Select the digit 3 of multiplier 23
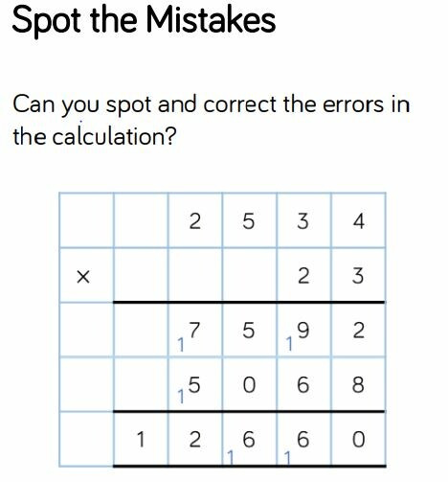448x482 pixels. pos(358,276)
